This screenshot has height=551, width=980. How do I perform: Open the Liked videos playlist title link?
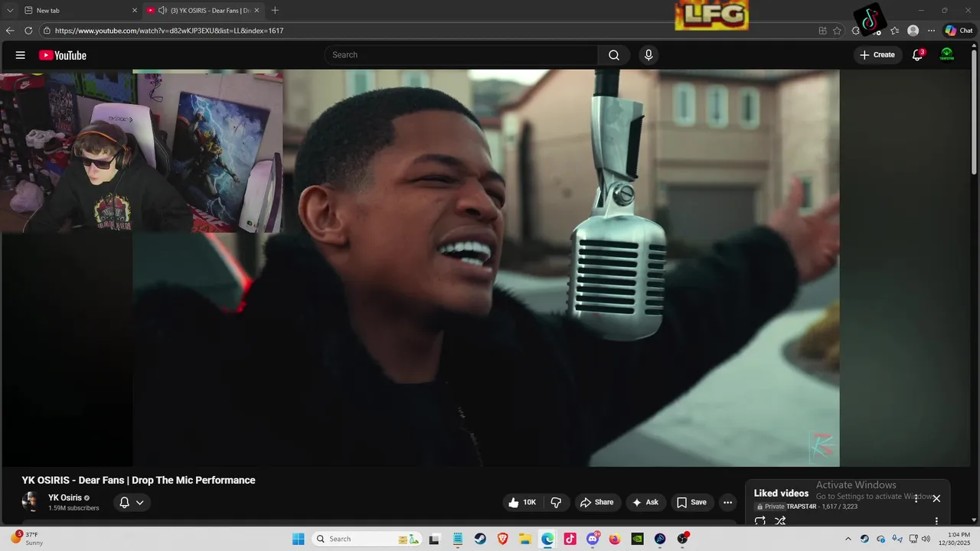781,494
